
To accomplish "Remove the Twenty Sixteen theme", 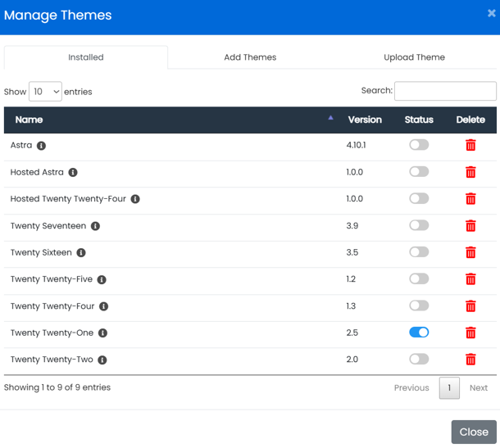I will (x=470, y=252).
